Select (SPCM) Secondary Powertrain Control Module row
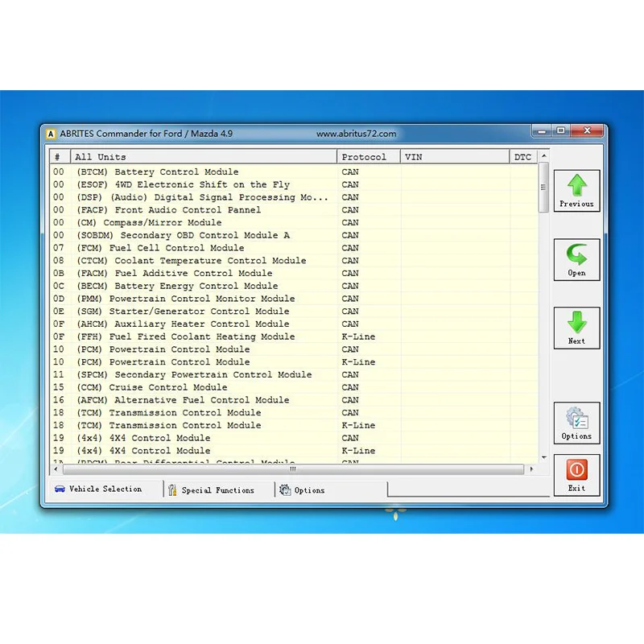 (294, 374)
